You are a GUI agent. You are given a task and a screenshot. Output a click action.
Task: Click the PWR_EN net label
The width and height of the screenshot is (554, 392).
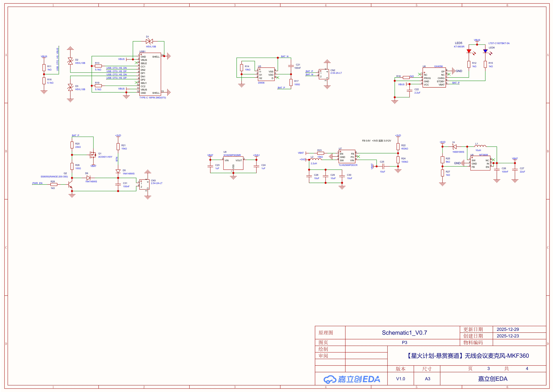37,183
